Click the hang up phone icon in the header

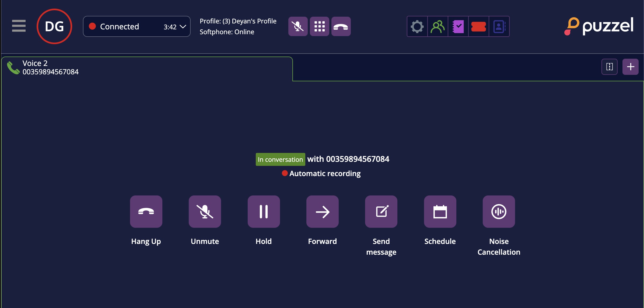pos(341,26)
